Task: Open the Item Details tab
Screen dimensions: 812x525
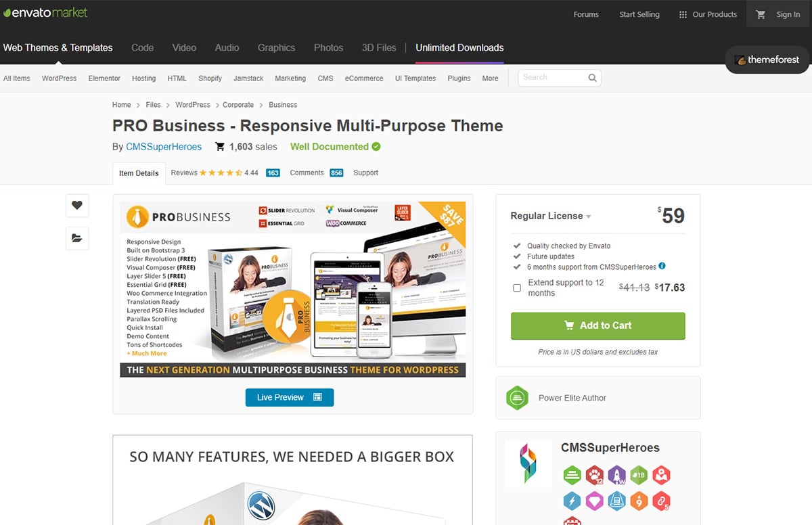Action: pyautogui.click(x=139, y=173)
